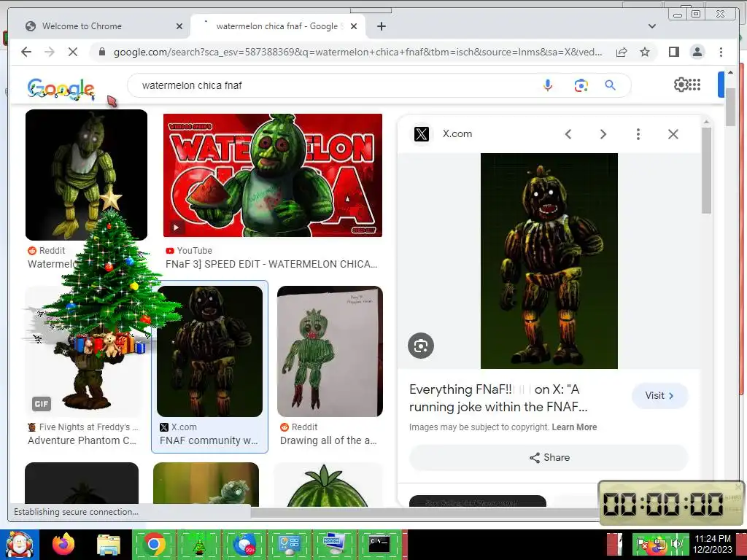Image resolution: width=747 pixels, height=560 pixels.
Task: Open the Reddit drawing thumbnail
Action: point(330,351)
